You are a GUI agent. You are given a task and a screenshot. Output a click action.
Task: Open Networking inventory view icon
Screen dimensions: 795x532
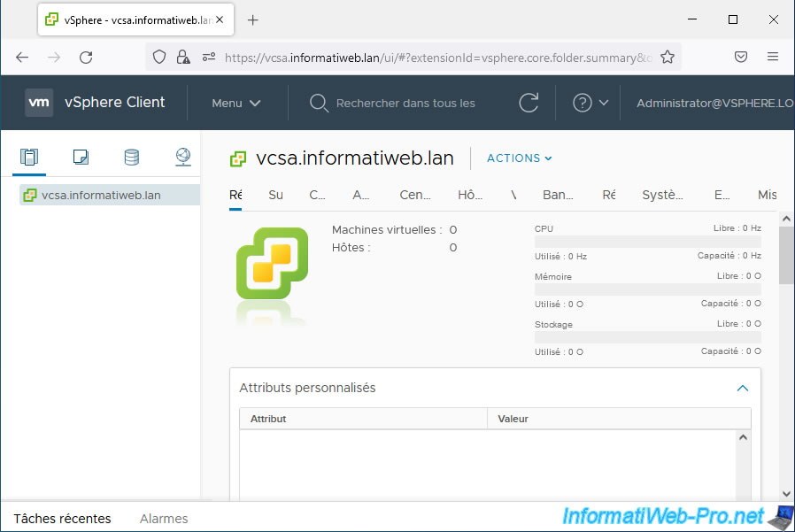point(183,157)
